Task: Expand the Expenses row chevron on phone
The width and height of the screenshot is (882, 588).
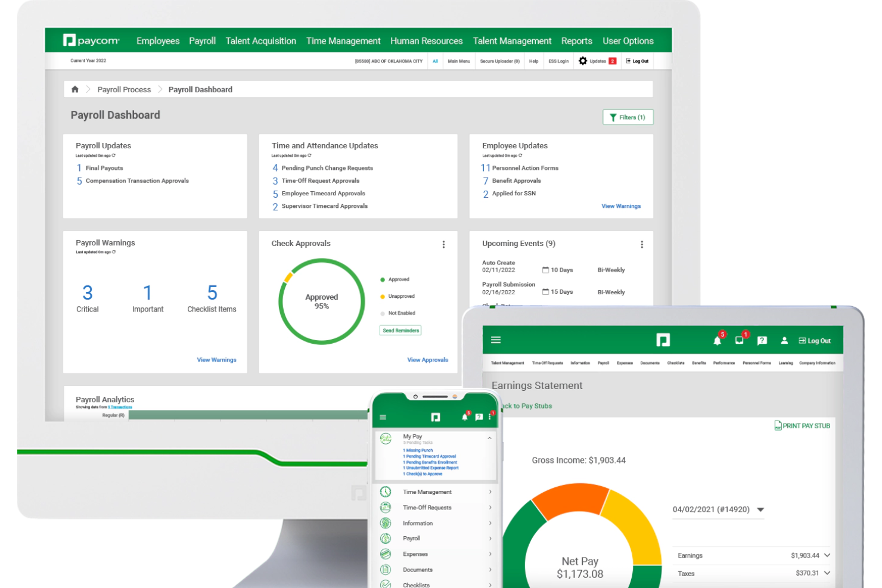Action: click(x=490, y=554)
